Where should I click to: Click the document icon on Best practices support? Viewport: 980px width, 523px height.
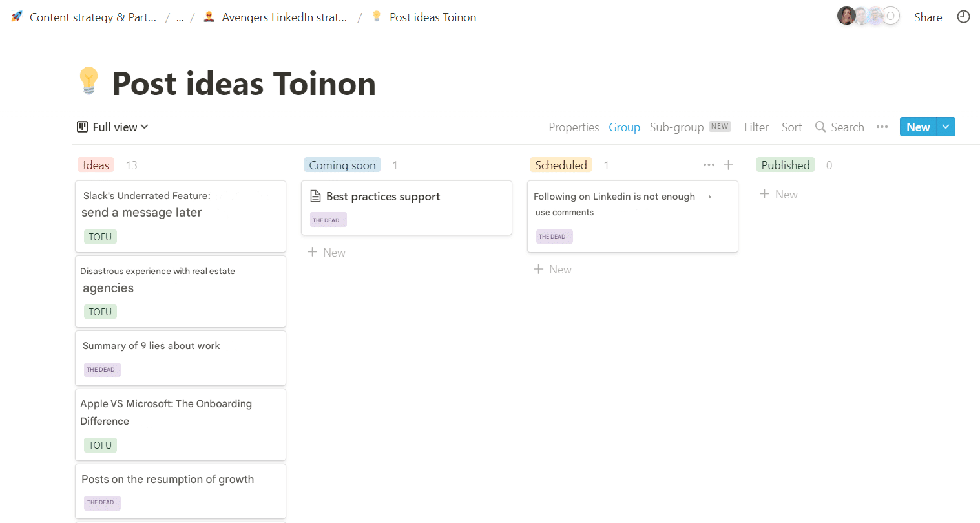pyautogui.click(x=315, y=196)
